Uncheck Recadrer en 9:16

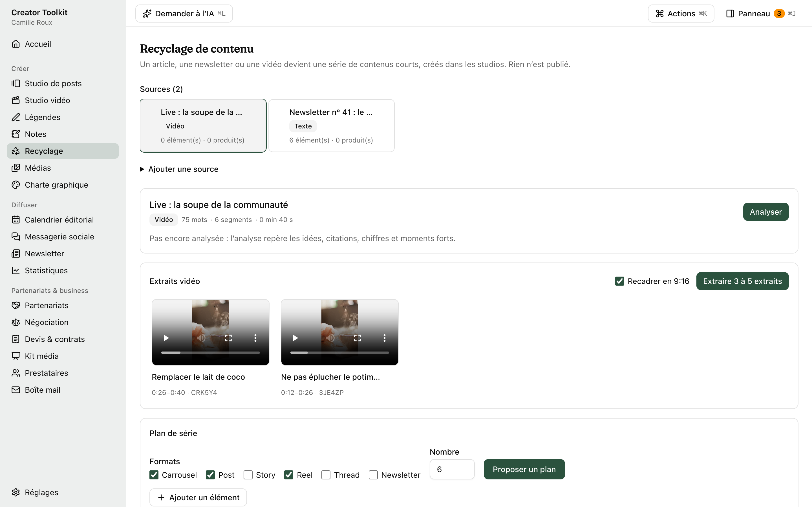619,281
